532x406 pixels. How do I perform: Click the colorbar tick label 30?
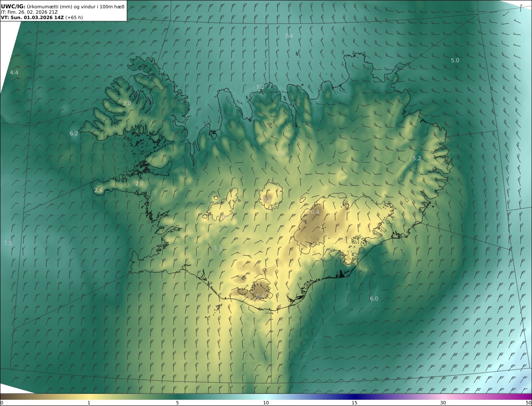tap(443, 403)
